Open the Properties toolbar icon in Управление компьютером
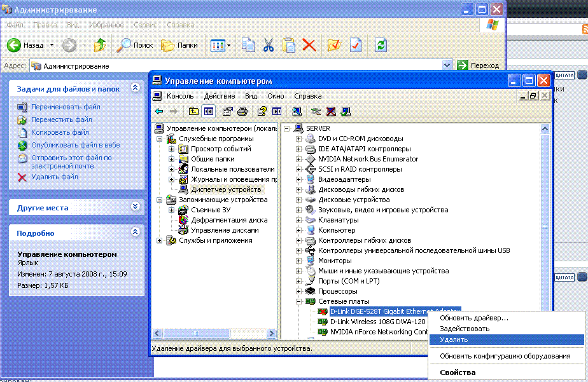 pos(227,111)
